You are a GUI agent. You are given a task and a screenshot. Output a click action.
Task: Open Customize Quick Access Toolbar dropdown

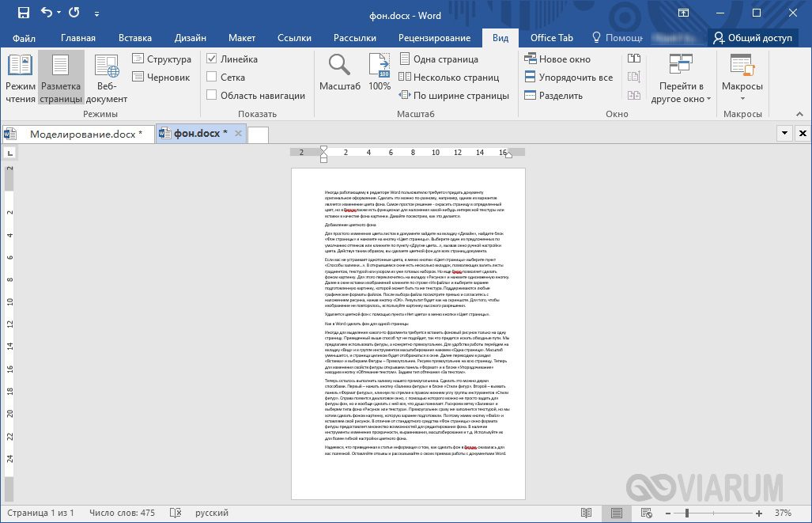tap(96, 14)
